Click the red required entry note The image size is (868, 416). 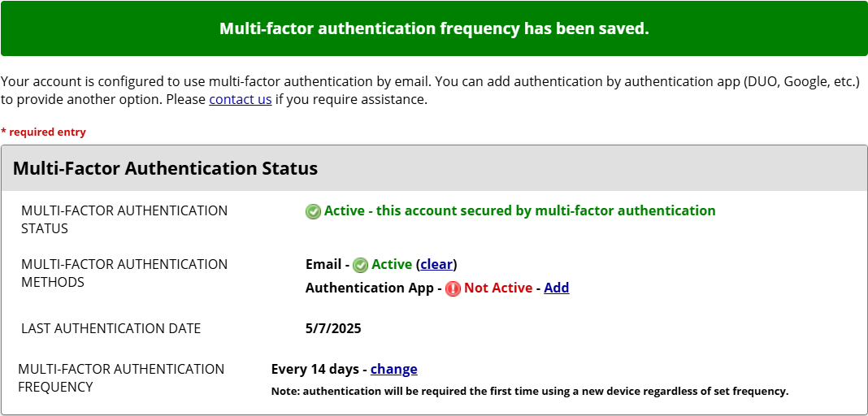point(43,132)
